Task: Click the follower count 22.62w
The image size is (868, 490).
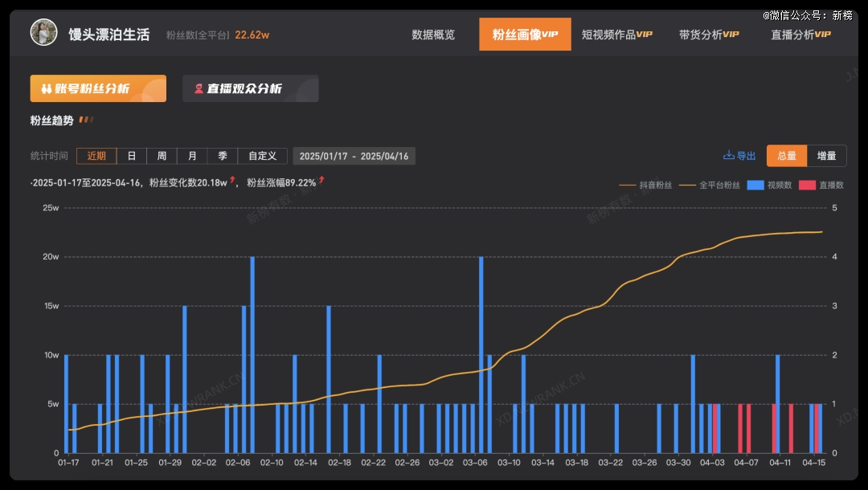Action: point(252,35)
